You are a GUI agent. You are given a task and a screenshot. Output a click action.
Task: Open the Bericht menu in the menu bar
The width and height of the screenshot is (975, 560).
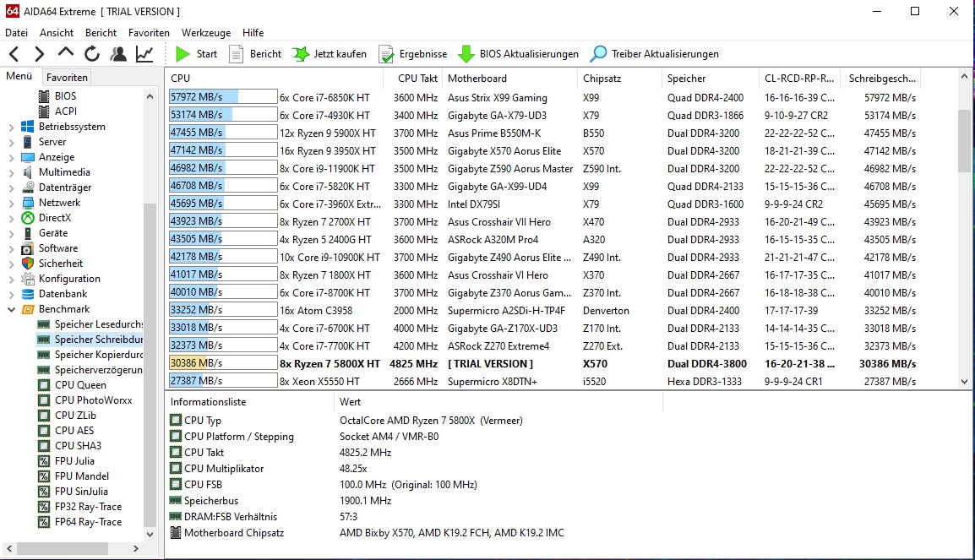point(101,33)
